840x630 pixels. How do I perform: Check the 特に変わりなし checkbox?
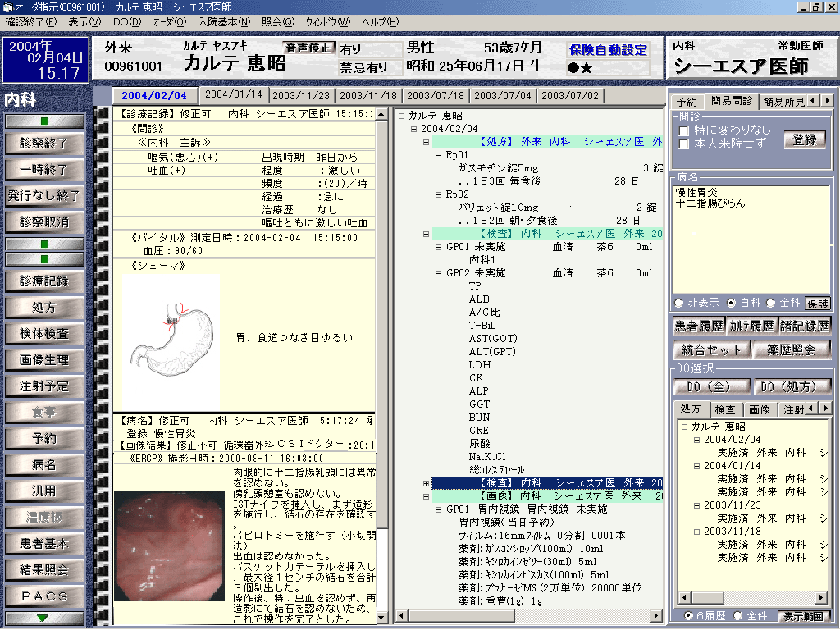pyautogui.click(x=683, y=130)
